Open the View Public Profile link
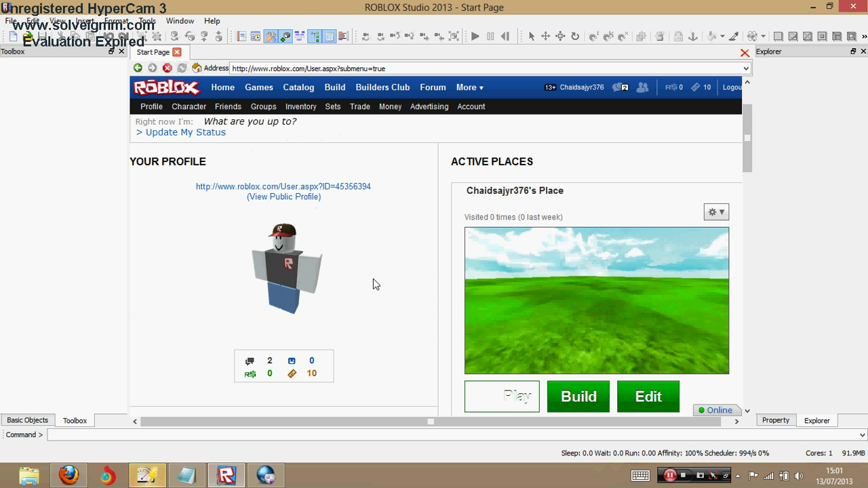Image resolution: width=868 pixels, height=488 pixels. [x=283, y=197]
